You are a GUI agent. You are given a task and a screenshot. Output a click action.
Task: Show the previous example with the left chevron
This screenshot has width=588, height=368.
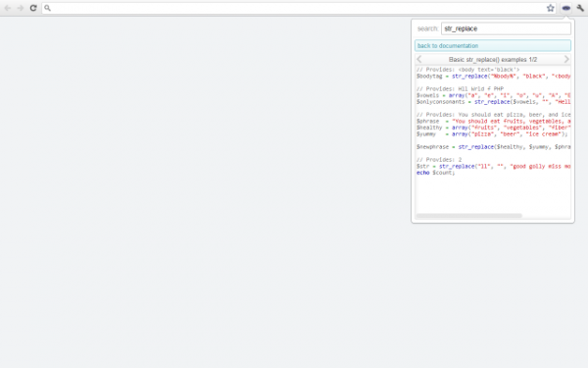point(419,59)
